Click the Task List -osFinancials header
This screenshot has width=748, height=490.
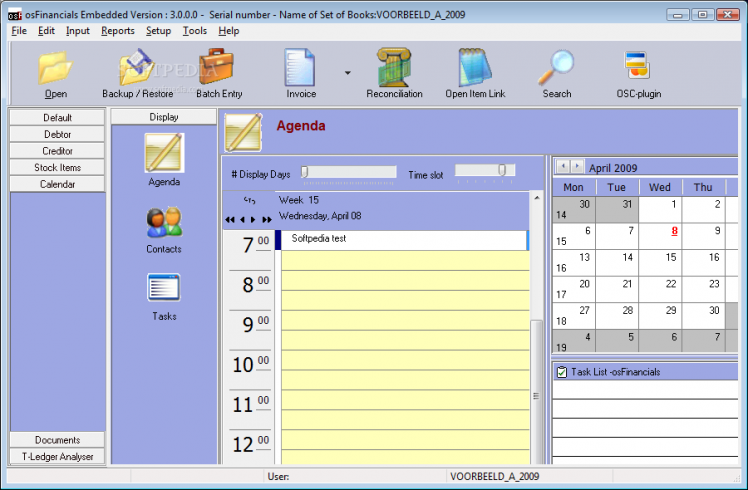(645, 372)
